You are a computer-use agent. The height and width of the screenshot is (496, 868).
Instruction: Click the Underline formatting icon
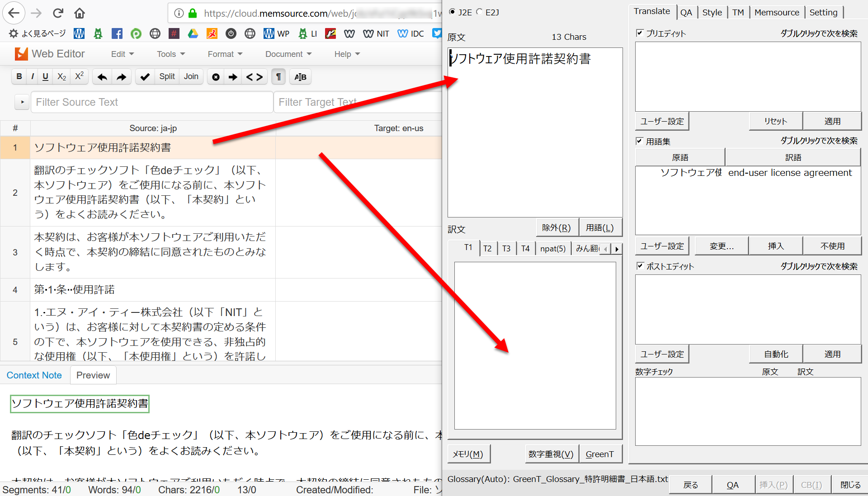pos(45,76)
